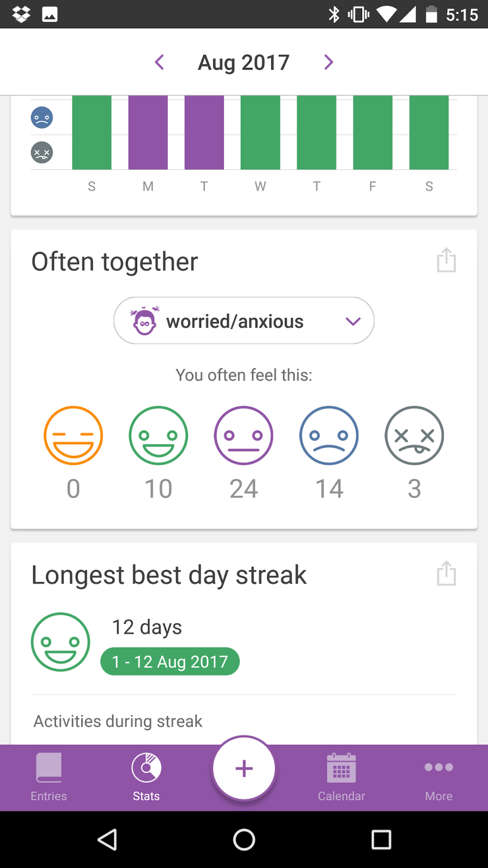The height and width of the screenshot is (868, 488).
Task: Open the Entries tab
Action: coord(49,777)
